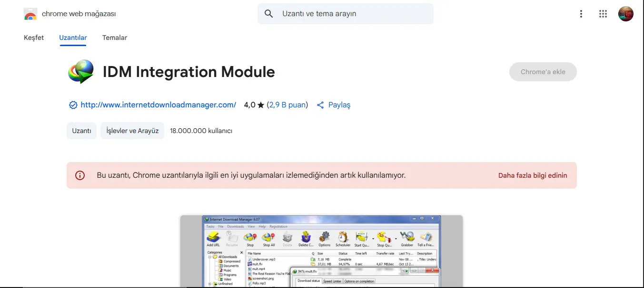
Task: Open the Chrome Web Store home logo
Action: click(69, 14)
